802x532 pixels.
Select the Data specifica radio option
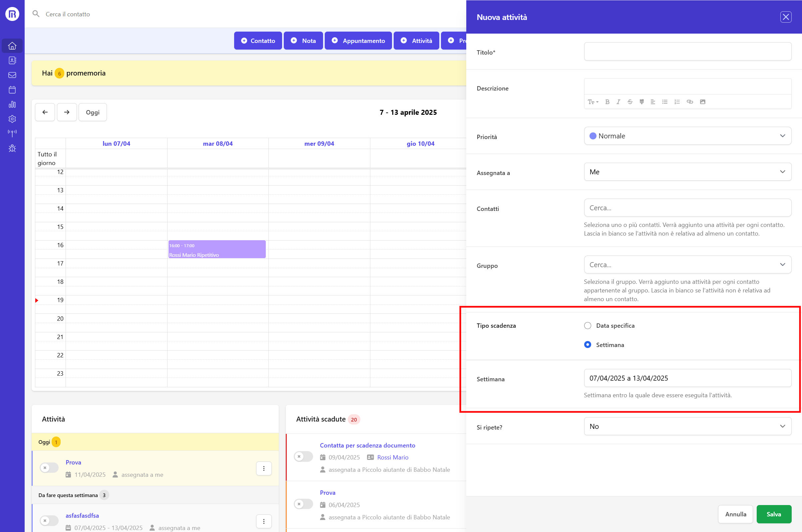click(x=588, y=325)
